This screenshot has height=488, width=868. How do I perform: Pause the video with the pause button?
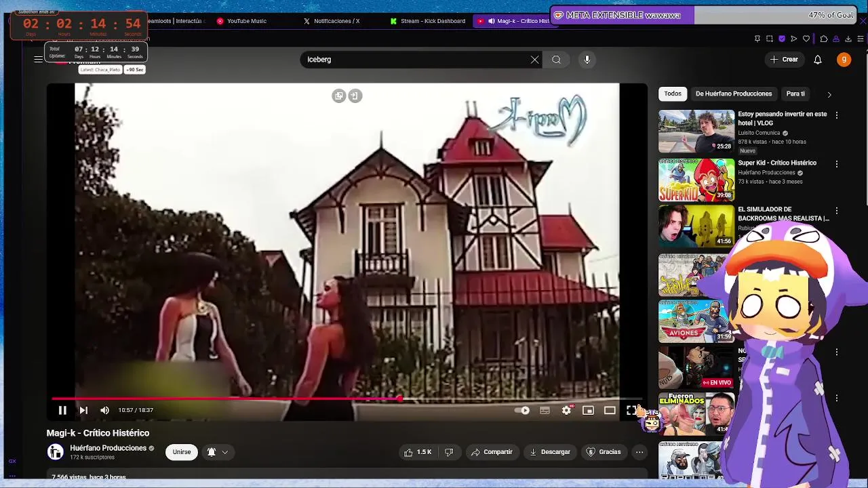[62, 410]
